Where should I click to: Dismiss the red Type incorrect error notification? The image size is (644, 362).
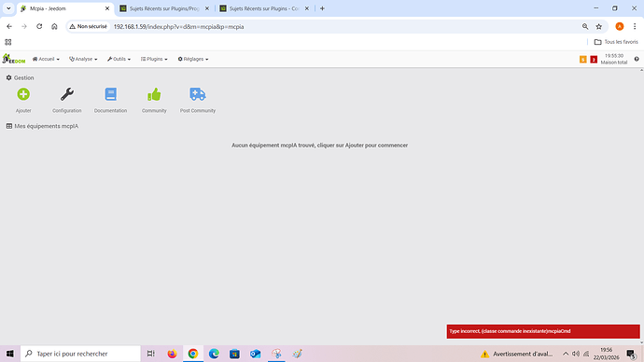point(543,331)
